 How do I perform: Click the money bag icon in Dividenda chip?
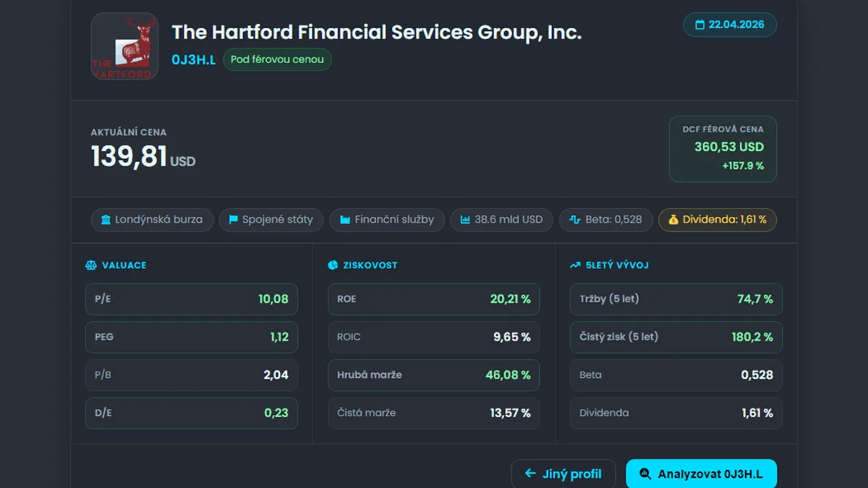673,220
